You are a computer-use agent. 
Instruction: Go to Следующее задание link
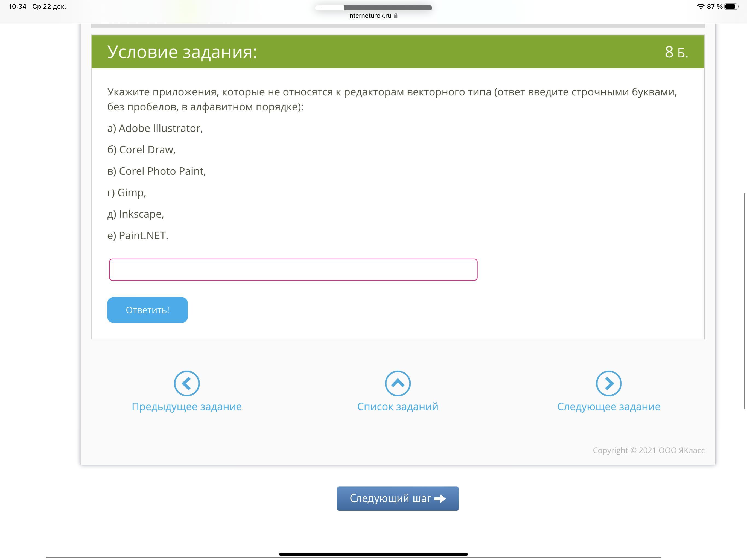609,406
